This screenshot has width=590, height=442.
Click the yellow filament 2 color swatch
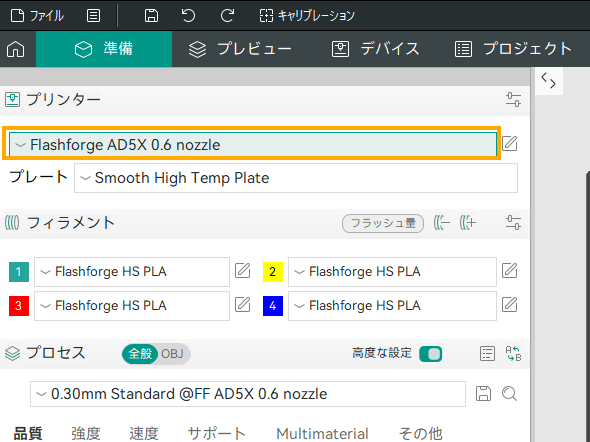pos(273,272)
